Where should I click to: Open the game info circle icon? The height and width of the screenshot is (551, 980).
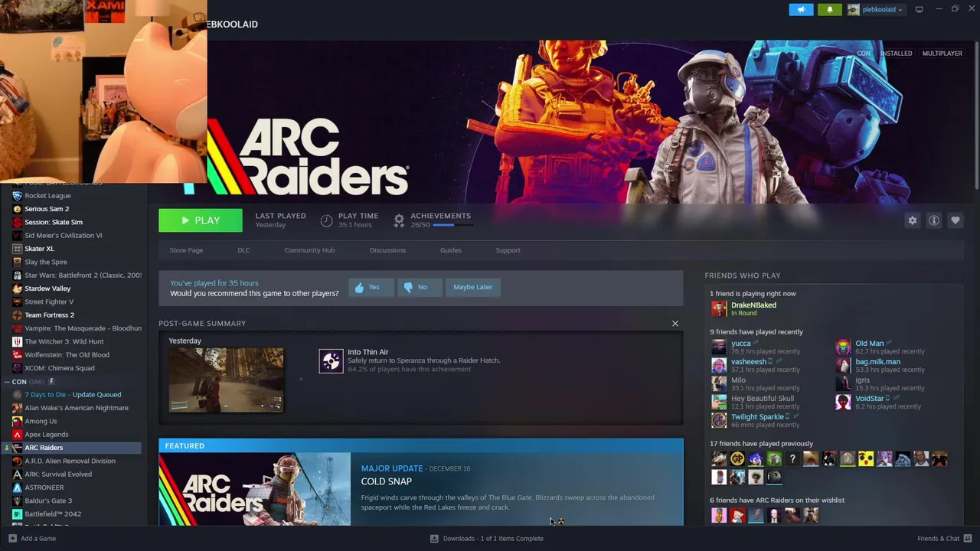tap(934, 220)
